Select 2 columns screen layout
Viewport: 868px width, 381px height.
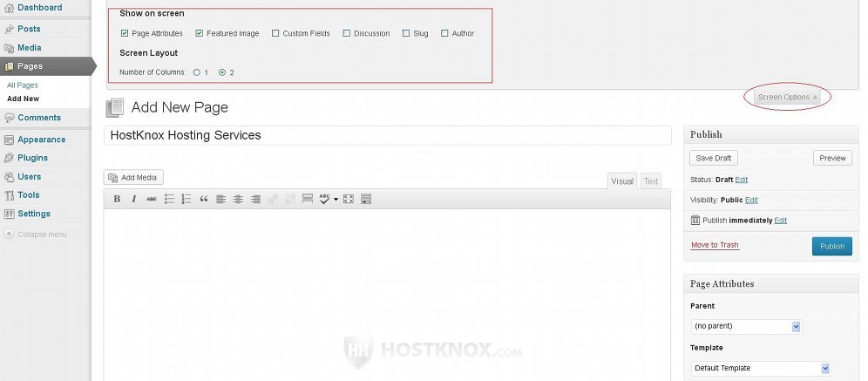(222, 72)
